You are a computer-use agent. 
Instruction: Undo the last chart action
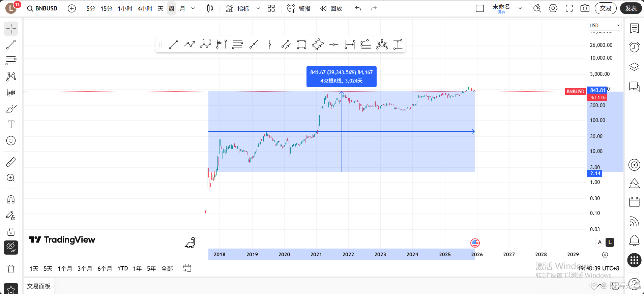pos(358,8)
